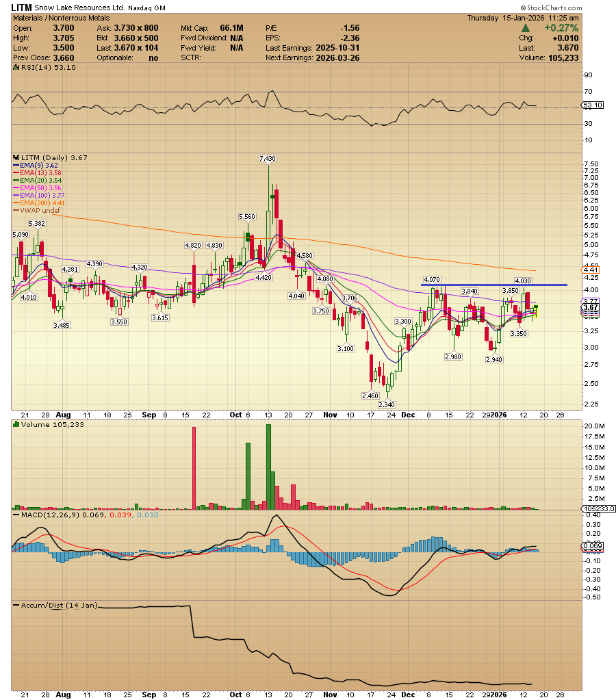Click the Ask 3.730 x 800 quote
The image size is (616, 700).
point(136,28)
